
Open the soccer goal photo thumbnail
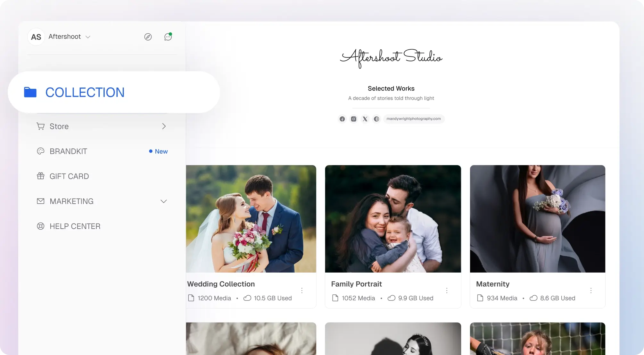click(x=537, y=339)
